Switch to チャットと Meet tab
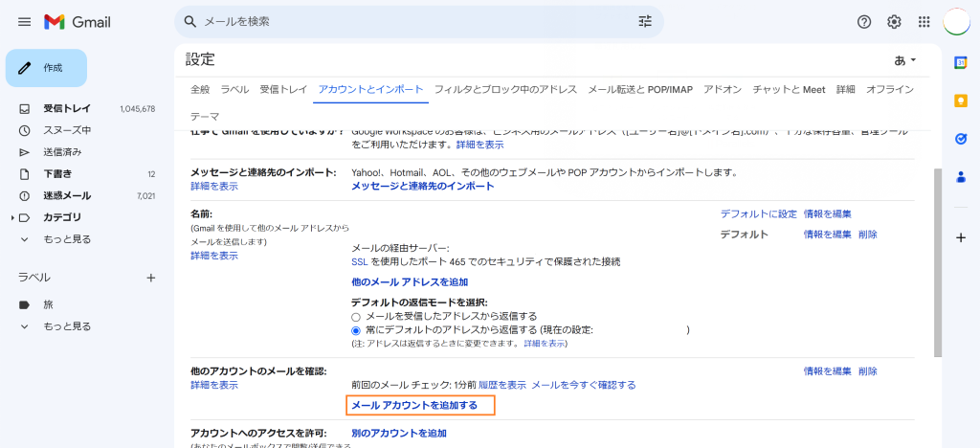Screen dimensions: 980x448 pyautogui.click(x=790, y=89)
